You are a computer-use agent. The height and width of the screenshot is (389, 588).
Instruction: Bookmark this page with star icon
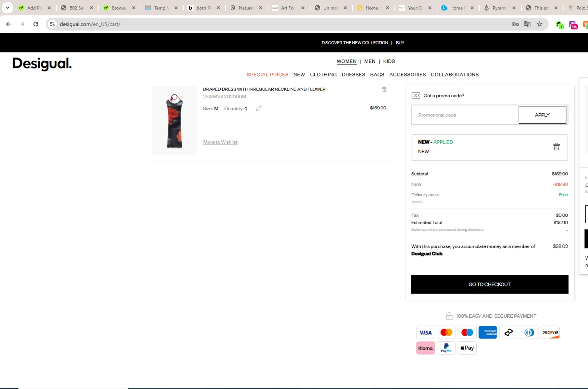click(540, 24)
